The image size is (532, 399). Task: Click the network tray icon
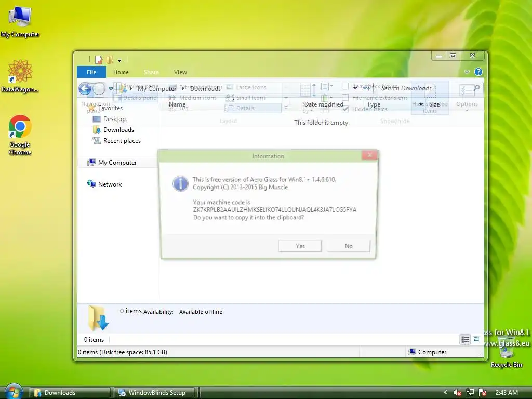coord(470,393)
